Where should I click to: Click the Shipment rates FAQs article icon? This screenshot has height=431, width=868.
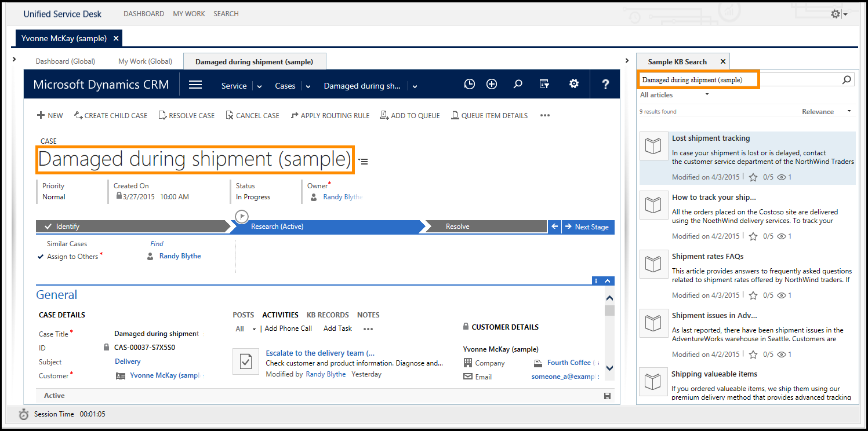pos(653,264)
